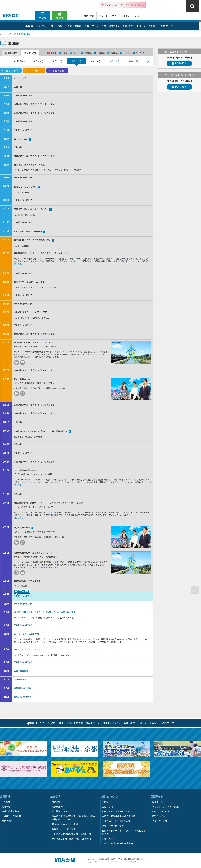
Task: Open SNS / 配信 in header menu
Action: coord(89,16)
